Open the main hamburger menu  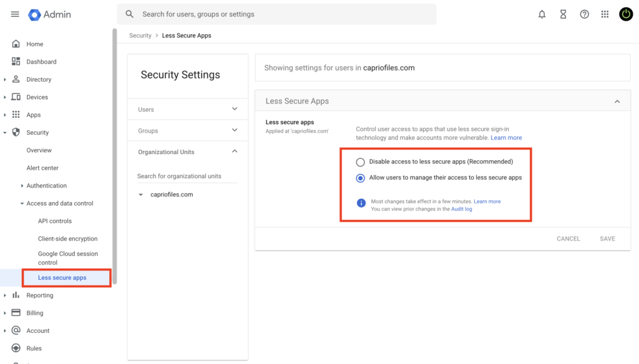[15, 14]
